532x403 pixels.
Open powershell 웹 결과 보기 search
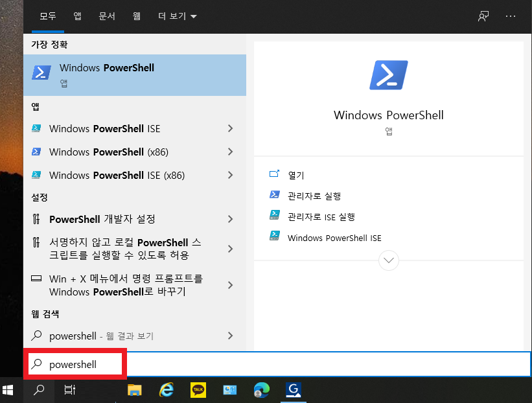click(135, 336)
